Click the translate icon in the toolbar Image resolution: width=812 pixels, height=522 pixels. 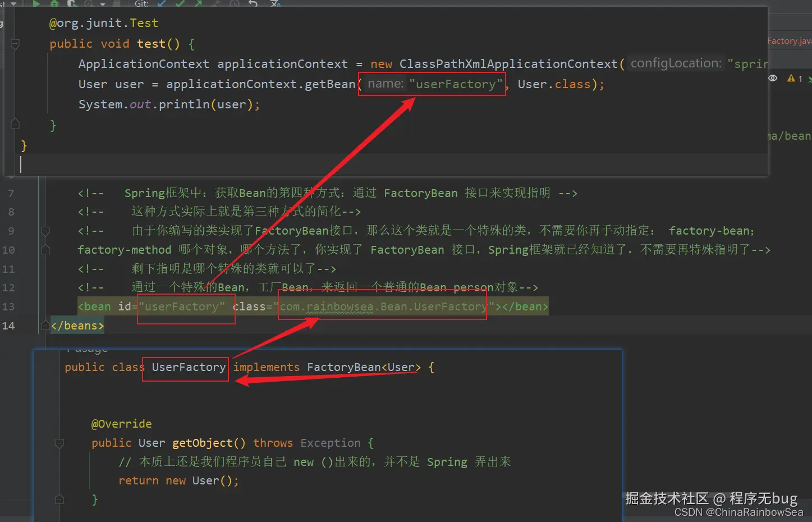pyautogui.click(x=276, y=3)
